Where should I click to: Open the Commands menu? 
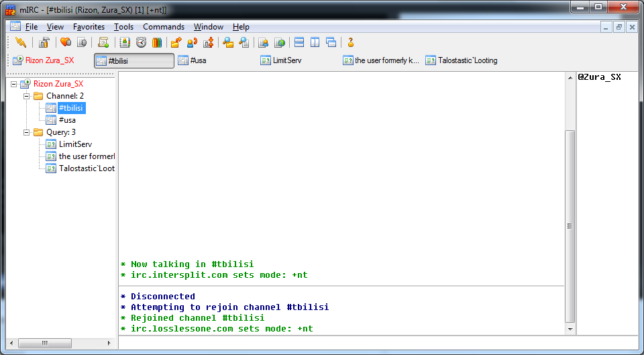tap(163, 27)
